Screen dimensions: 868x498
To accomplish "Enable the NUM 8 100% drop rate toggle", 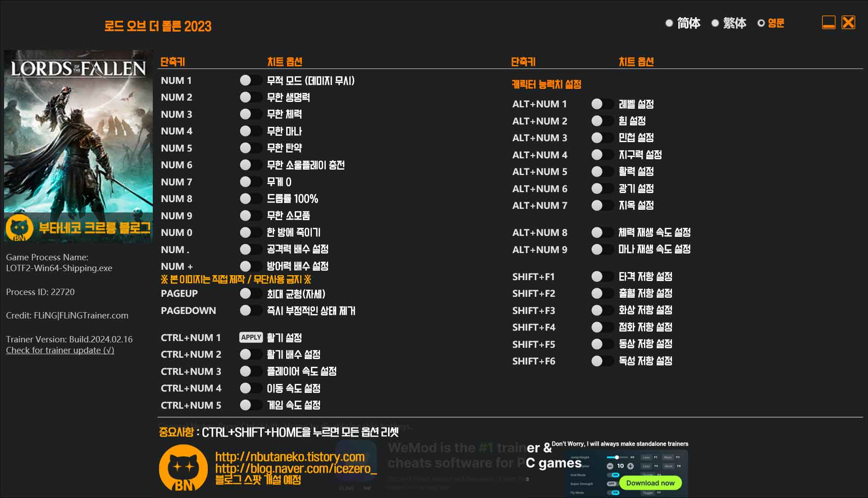I will (x=251, y=198).
